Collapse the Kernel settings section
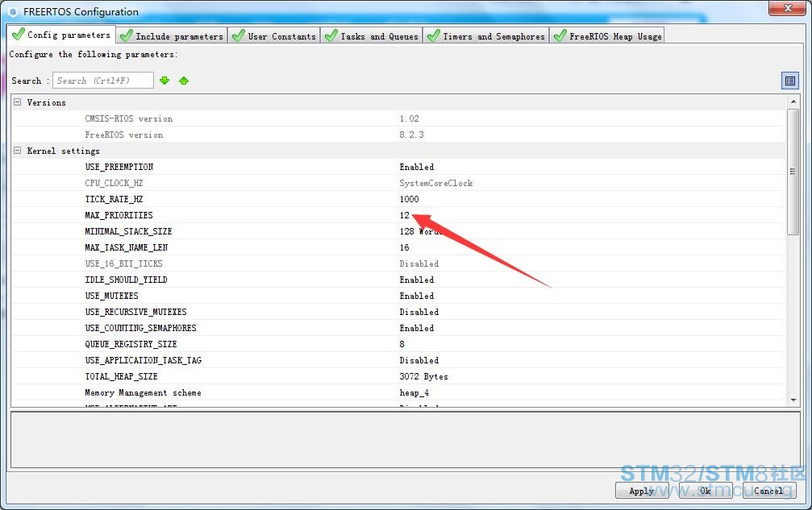 pyautogui.click(x=17, y=151)
